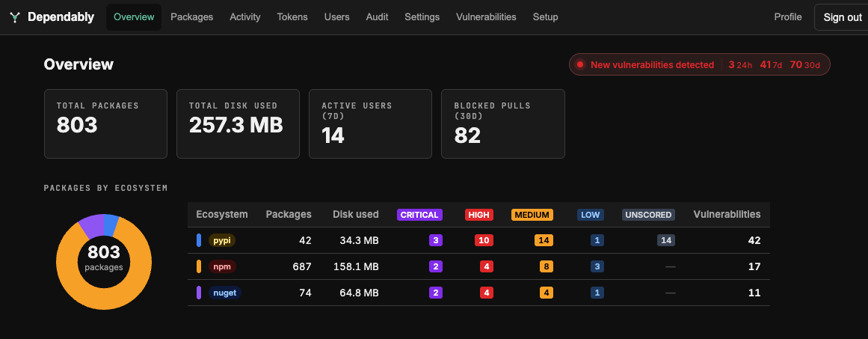
Task: Sort by the Disk used column header
Action: pos(355,214)
